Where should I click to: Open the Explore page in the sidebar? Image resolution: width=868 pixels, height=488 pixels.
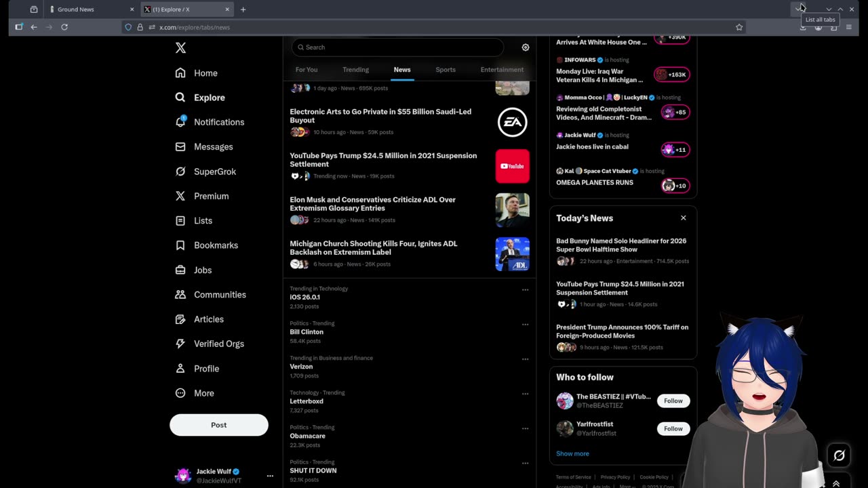point(200,98)
